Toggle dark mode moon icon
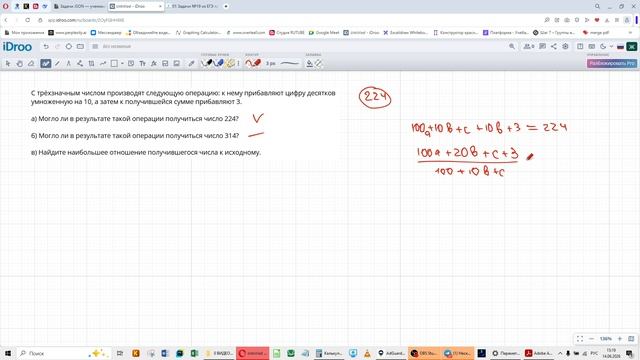640x360 pixels. [x=603, y=47]
